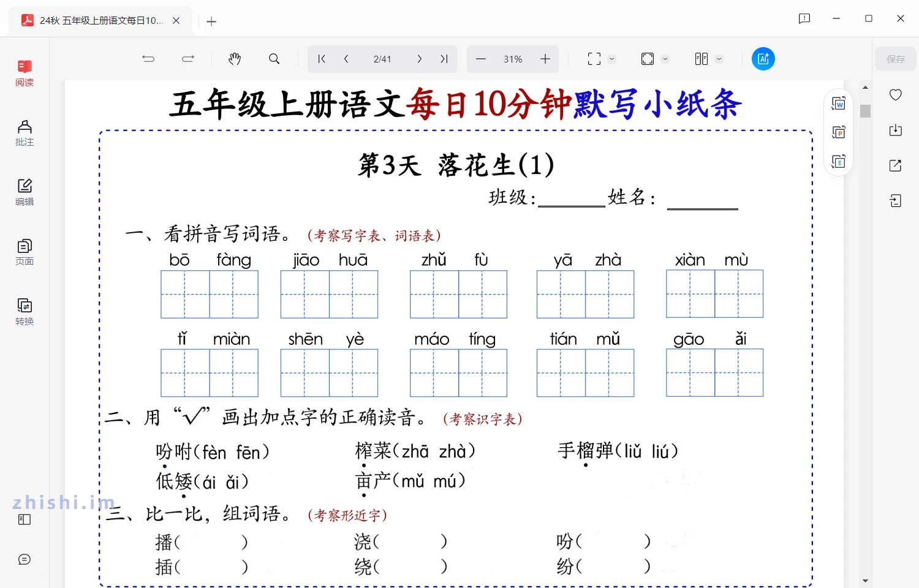Open the search magnifier tool
Screen dimensions: 919x588
pyautogui.click(x=274, y=59)
